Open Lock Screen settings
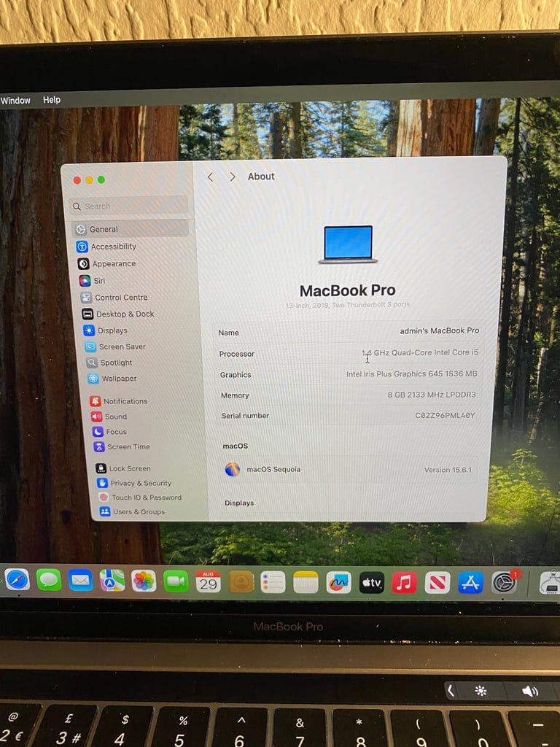Viewport: 560px width, 747px height. tap(123, 468)
